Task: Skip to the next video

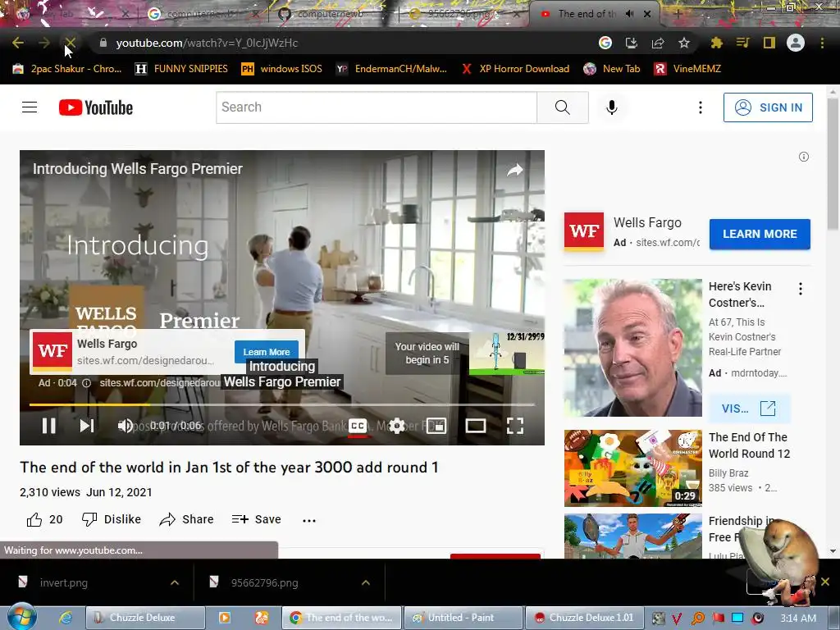Action: [87, 426]
